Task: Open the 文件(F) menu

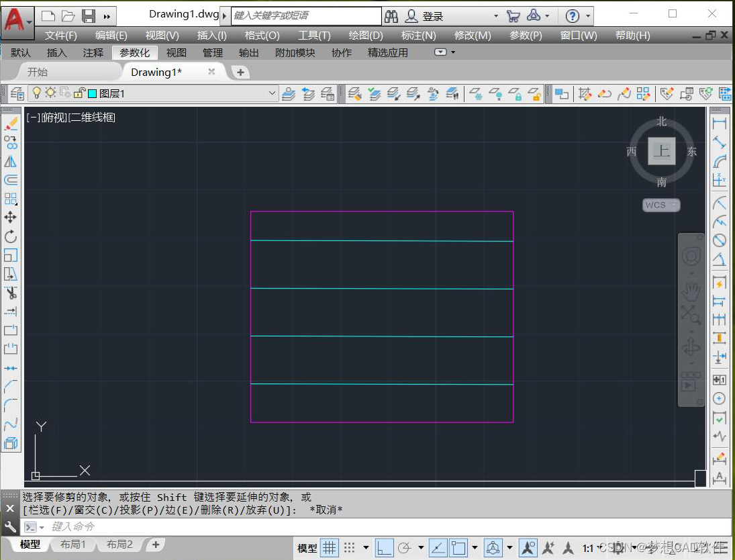Action: pyautogui.click(x=61, y=36)
